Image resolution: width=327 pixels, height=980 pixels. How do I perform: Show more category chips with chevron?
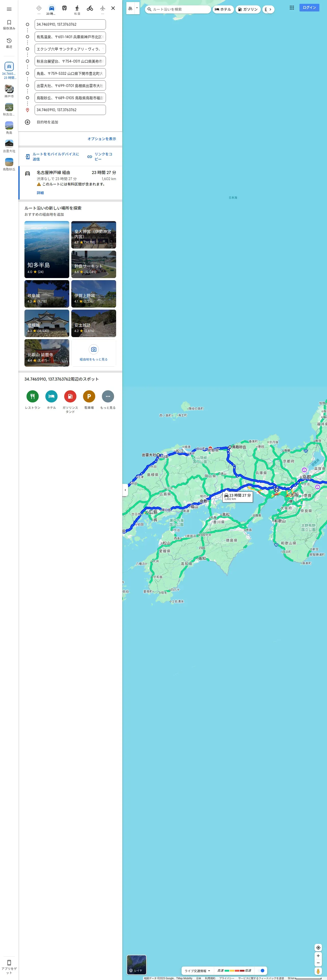coord(270,9)
